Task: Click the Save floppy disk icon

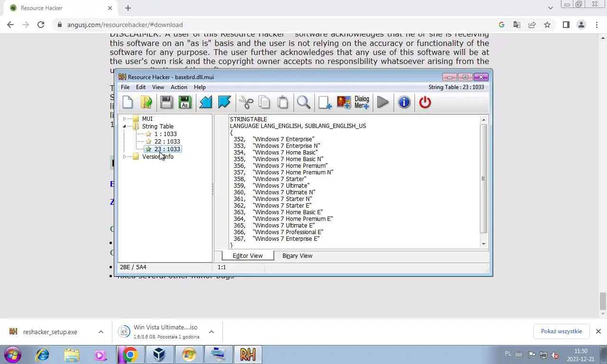Action: (166, 102)
